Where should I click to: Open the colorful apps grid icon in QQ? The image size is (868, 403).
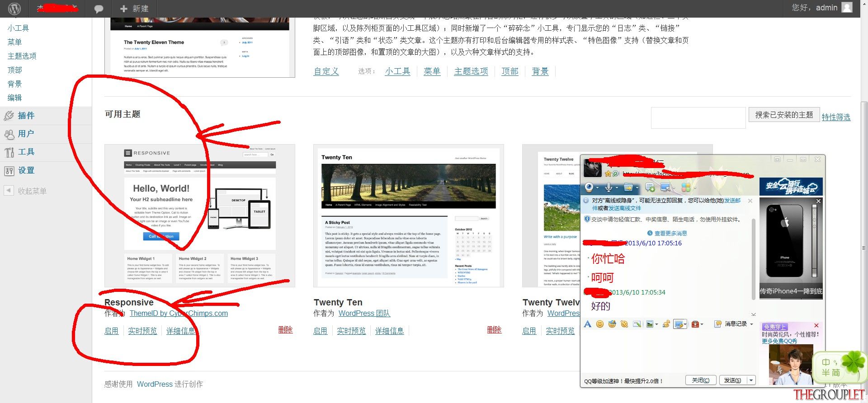tap(686, 187)
